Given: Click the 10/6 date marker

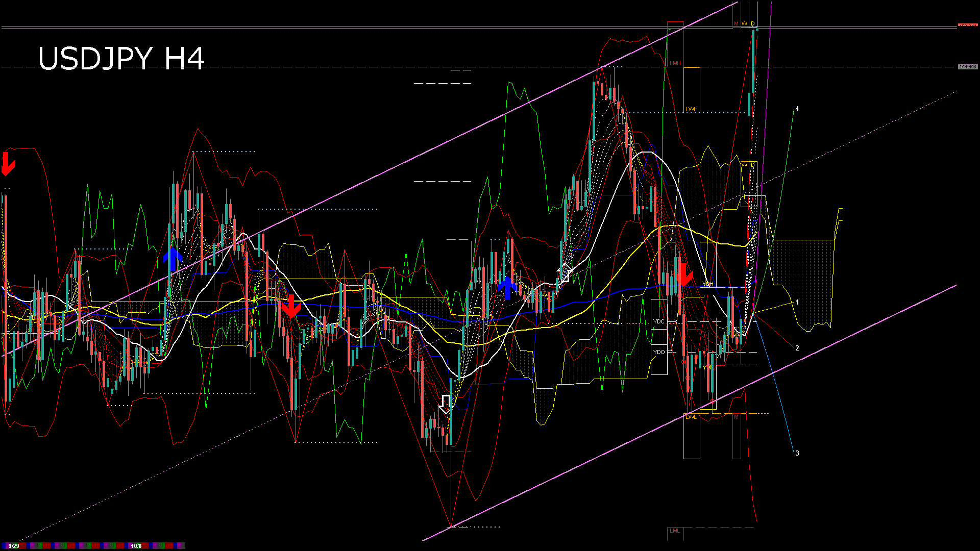Looking at the screenshot, I should [136, 546].
